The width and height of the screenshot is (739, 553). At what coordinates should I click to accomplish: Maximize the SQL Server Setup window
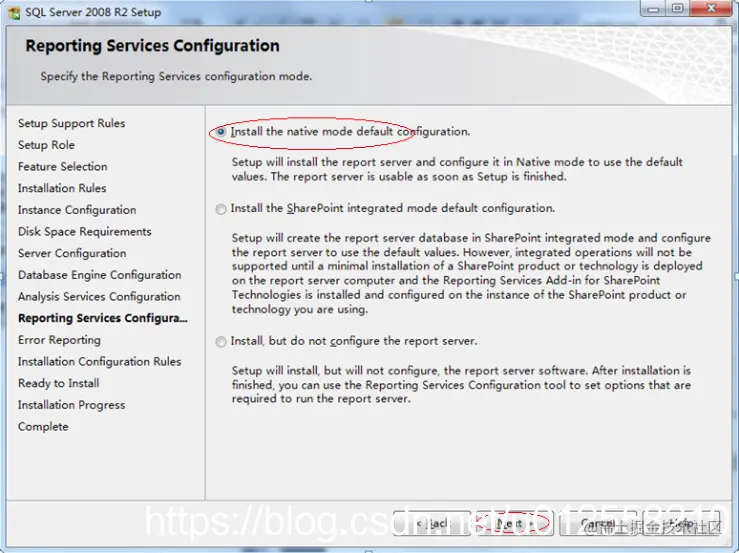[678, 8]
